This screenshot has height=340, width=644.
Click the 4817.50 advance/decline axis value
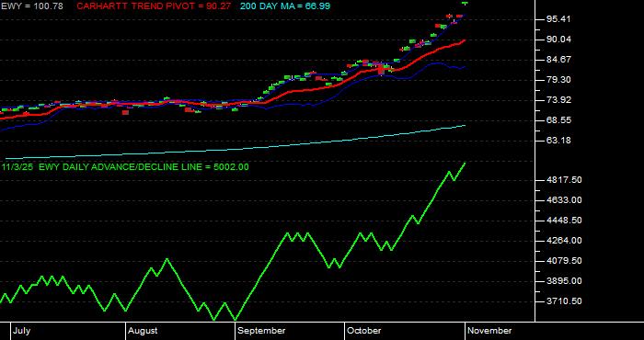pos(565,180)
